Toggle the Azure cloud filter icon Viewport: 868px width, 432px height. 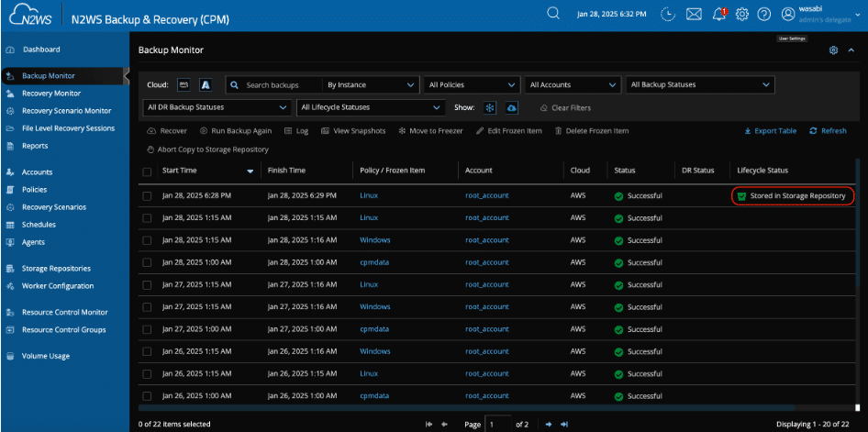[x=206, y=84]
